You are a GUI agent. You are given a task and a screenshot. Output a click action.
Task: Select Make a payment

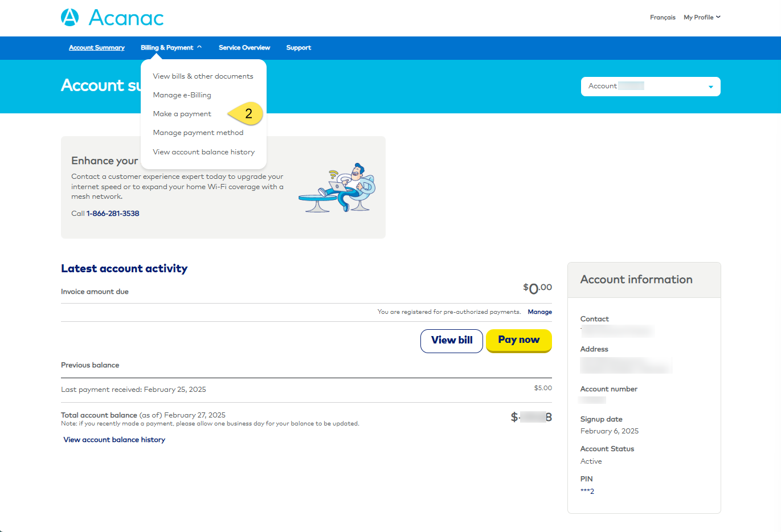pyautogui.click(x=182, y=114)
